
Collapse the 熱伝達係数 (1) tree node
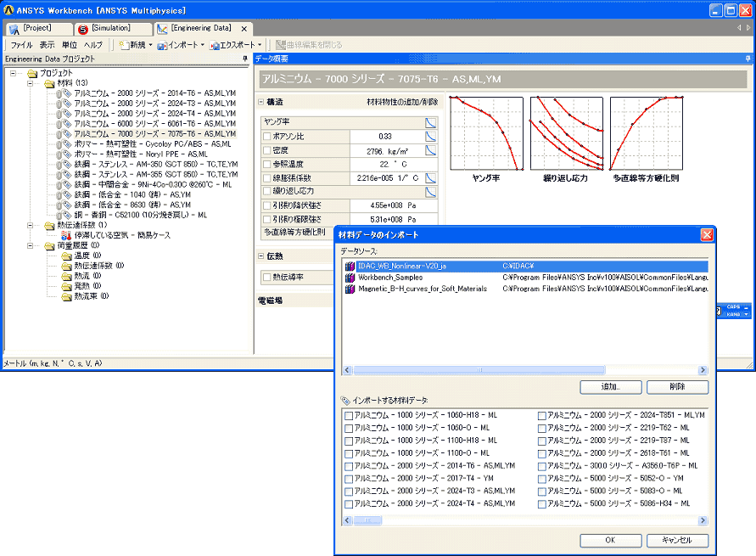click(30, 225)
